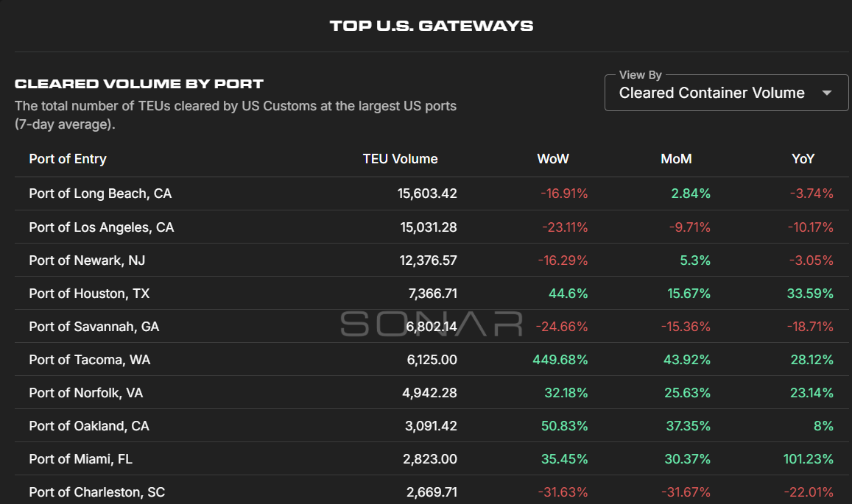Select the Port of Long Beach row
Screen dimensions: 852x504
[100, 194]
